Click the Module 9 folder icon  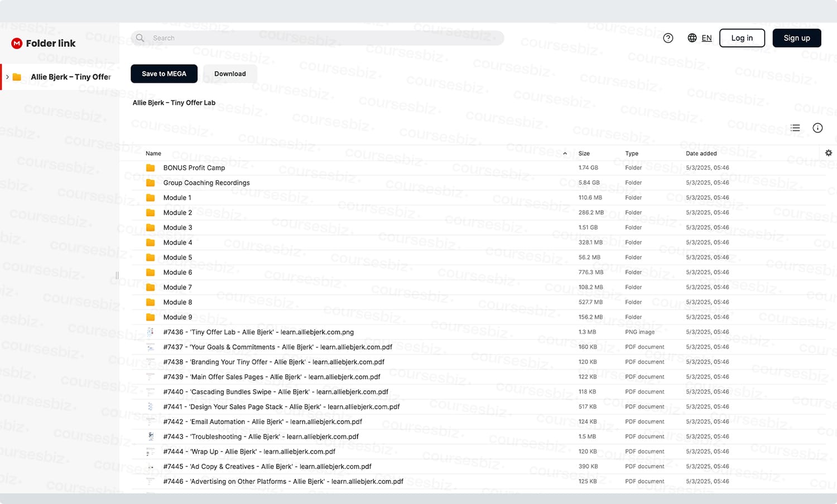(150, 317)
